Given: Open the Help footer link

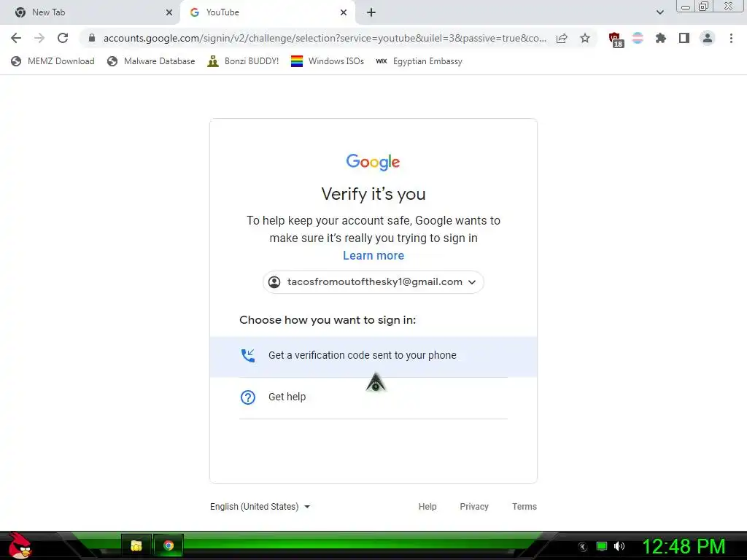Looking at the screenshot, I should 427,507.
